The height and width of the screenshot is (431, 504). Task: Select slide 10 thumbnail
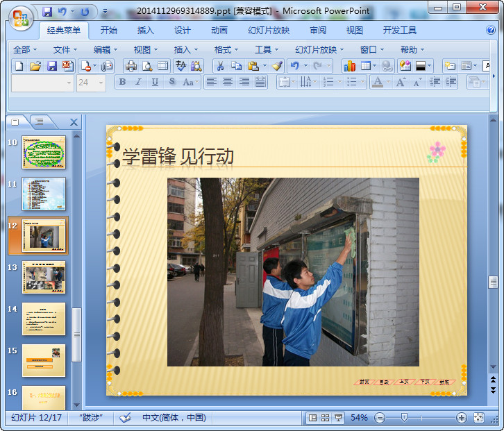(x=44, y=152)
